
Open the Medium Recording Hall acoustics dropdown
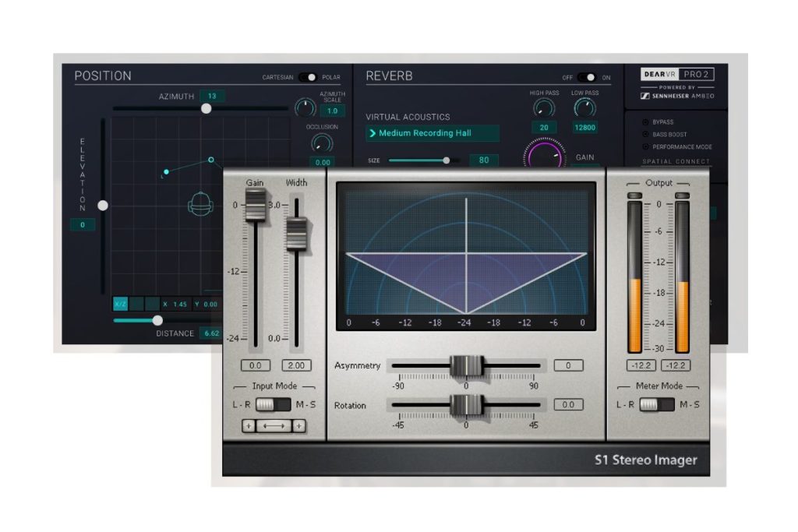tap(432, 133)
